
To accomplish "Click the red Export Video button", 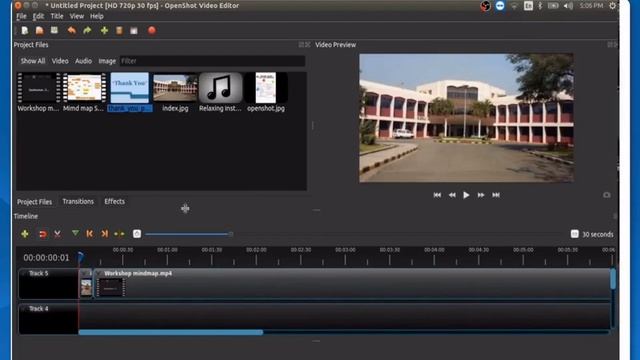I will click(152, 31).
